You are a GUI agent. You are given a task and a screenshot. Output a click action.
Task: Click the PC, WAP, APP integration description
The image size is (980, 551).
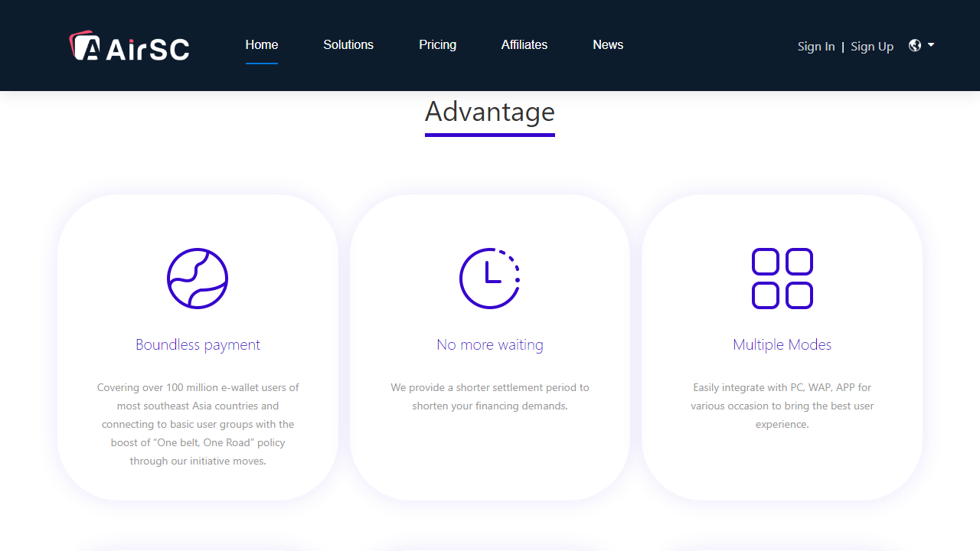click(782, 406)
